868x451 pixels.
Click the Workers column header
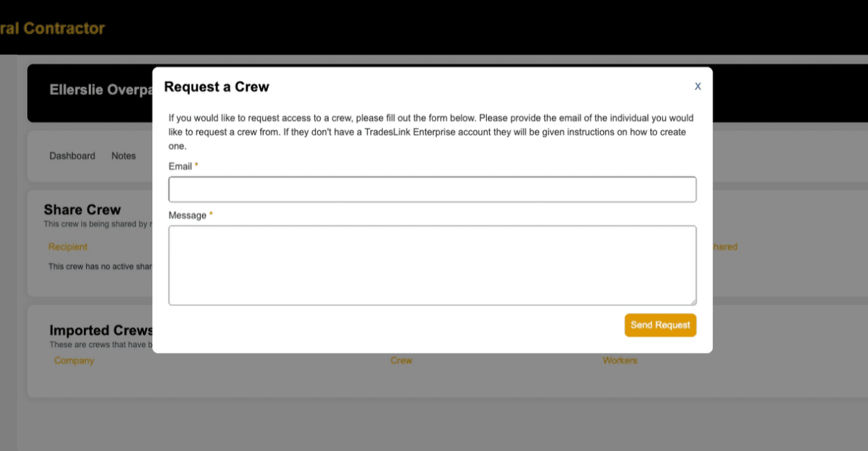(620, 361)
